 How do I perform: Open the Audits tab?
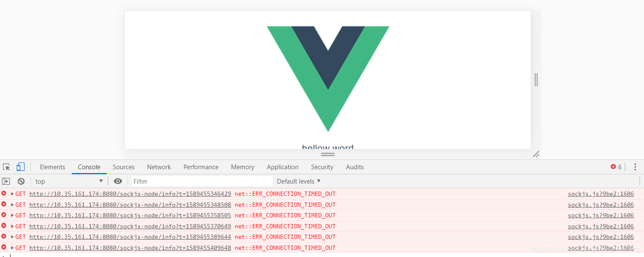pyautogui.click(x=355, y=167)
